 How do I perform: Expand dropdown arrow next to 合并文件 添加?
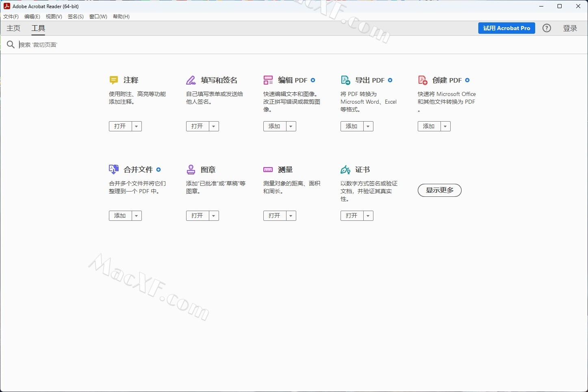point(137,216)
